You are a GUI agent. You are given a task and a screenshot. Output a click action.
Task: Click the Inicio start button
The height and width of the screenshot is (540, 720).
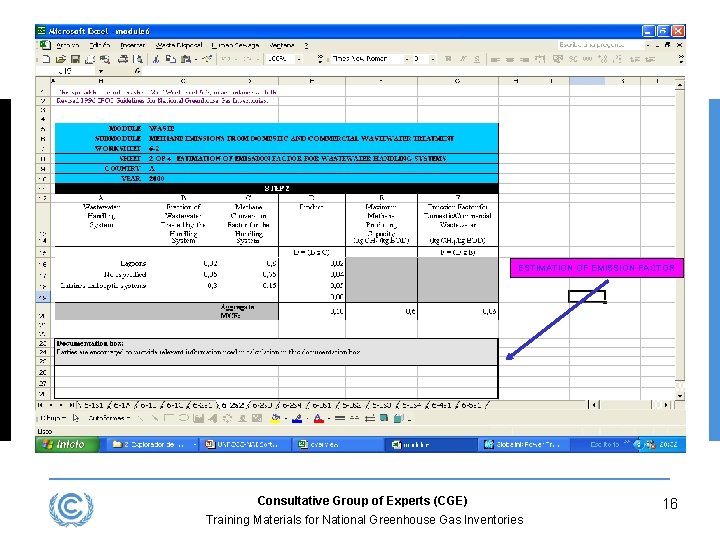point(67,444)
